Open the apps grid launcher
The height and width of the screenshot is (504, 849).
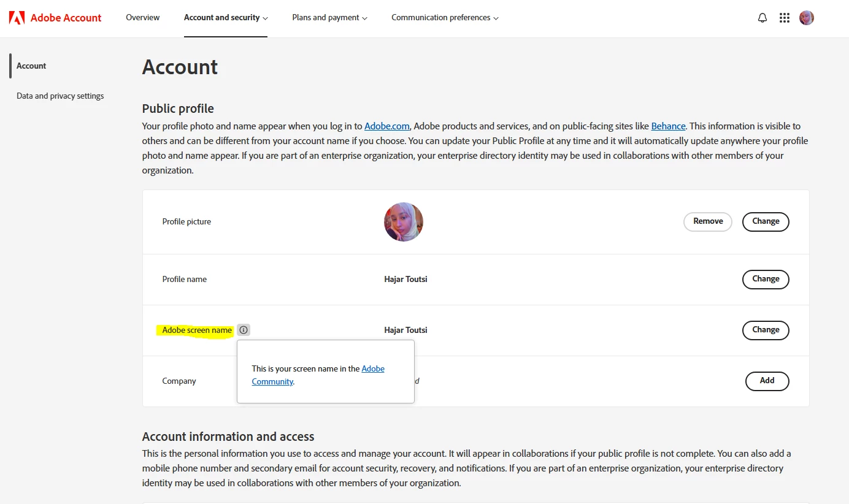(785, 18)
